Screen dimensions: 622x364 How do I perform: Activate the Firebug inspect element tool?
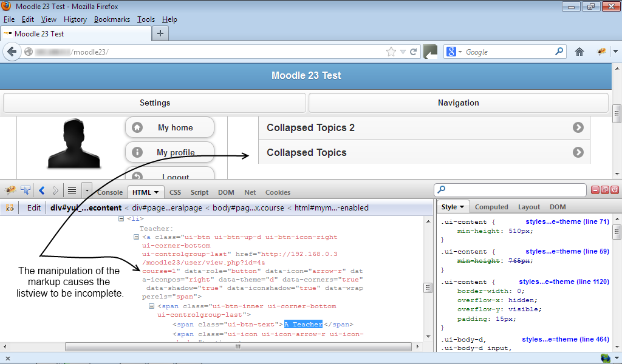coord(26,190)
